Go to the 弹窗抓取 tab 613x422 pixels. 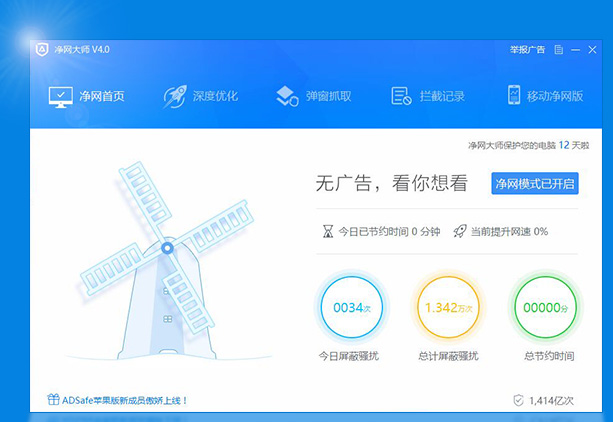click(x=314, y=96)
